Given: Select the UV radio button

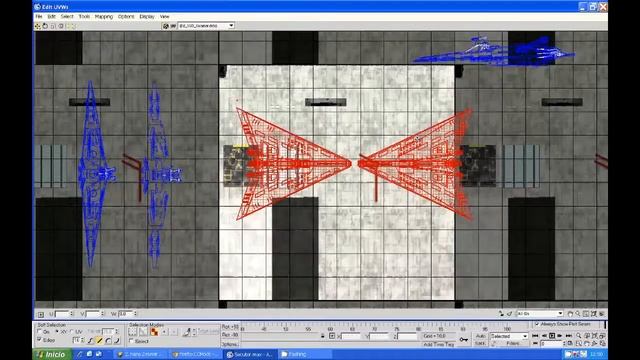Looking at the screenshot, I should click(71, 331).
